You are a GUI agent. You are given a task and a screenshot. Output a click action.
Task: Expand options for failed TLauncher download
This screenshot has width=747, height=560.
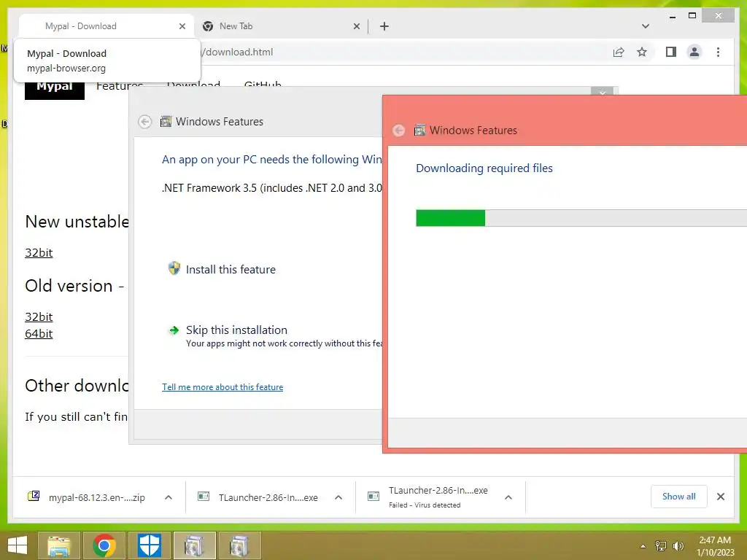click(x=508, y=497)
